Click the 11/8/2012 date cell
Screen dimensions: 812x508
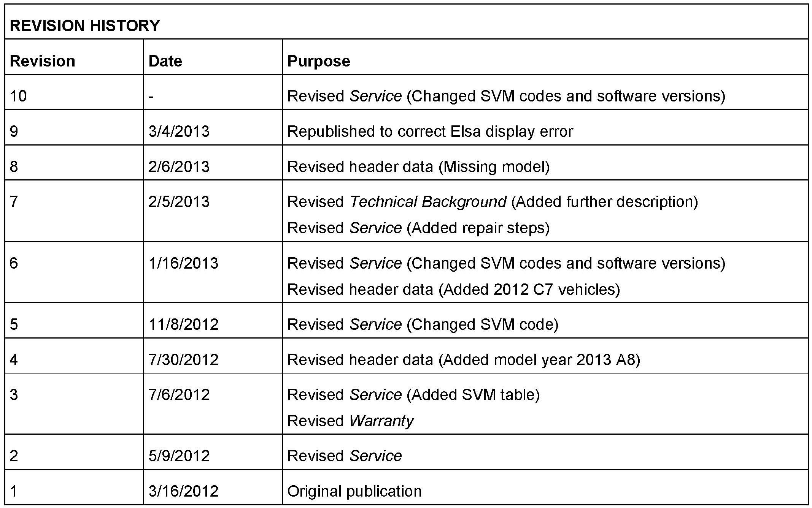(x=183, y=324)
